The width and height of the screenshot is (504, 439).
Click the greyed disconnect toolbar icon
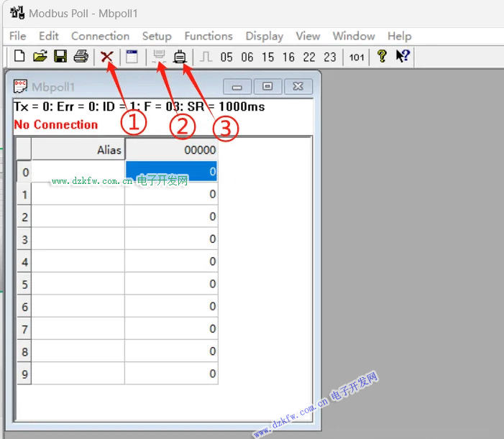(x=159, y=57)
